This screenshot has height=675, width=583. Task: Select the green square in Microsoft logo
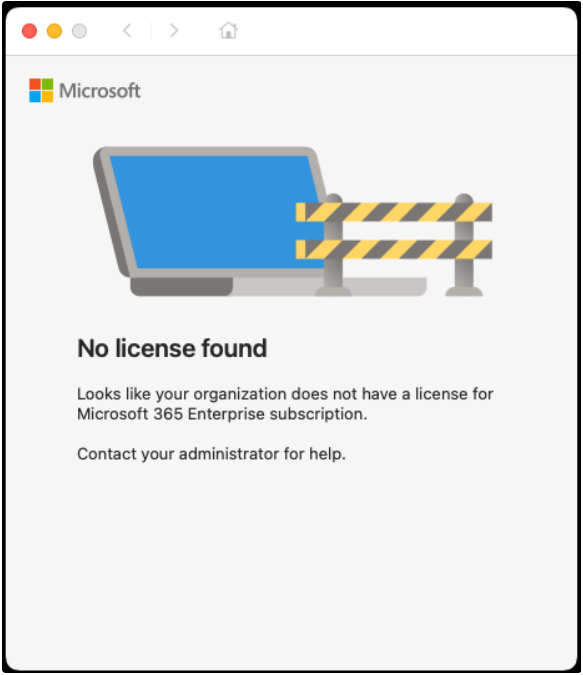[47, 84]
